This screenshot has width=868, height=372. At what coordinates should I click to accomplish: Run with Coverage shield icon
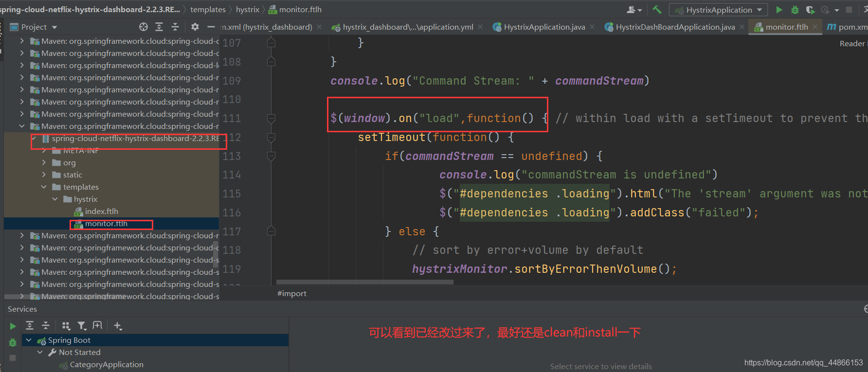[x=810, y=9]
